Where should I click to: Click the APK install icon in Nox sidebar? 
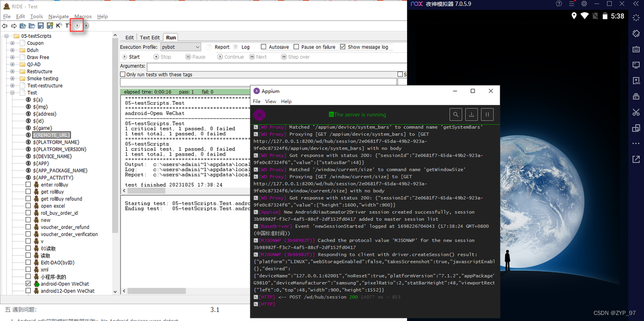[635, 80]
